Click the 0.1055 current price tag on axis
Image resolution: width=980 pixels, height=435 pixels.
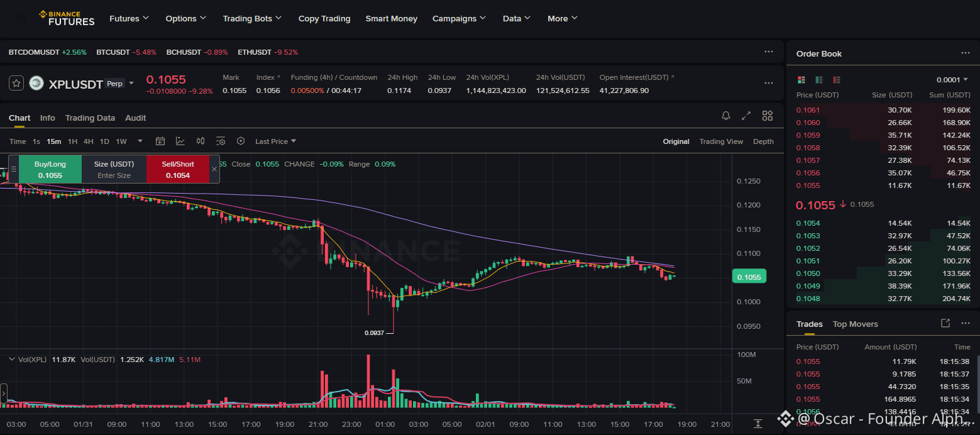(749, 277)
